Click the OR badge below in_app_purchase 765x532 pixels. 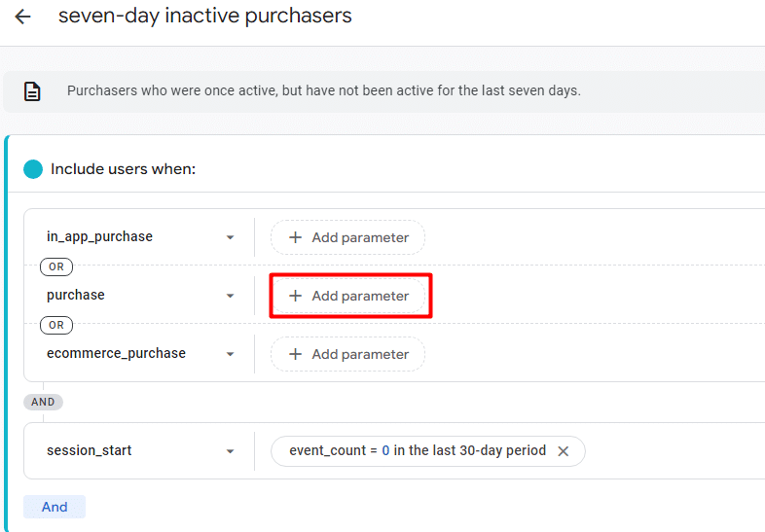56,266
